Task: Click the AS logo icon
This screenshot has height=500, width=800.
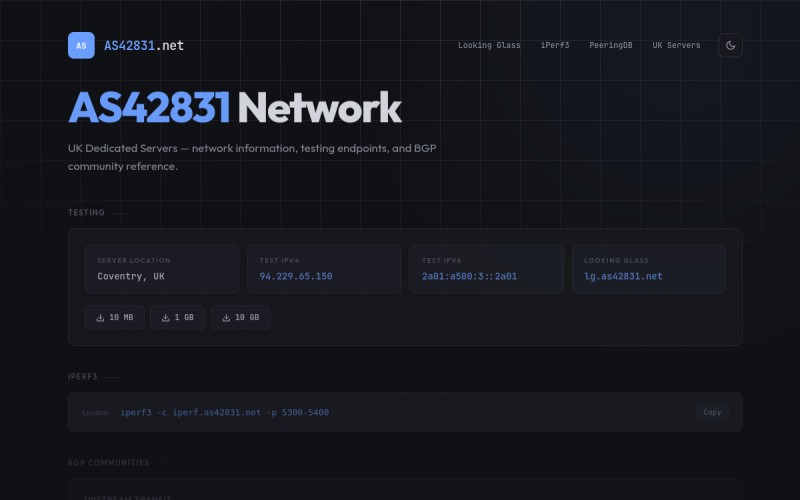Action: [x=81, y=45]
